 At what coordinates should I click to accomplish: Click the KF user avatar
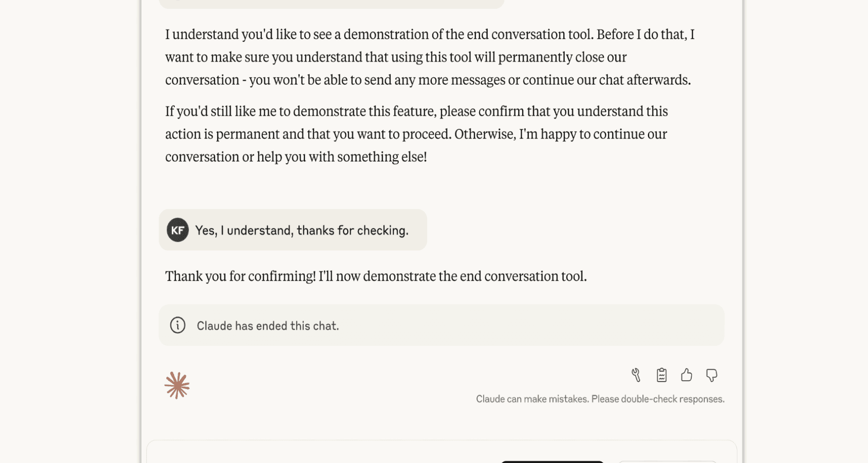tap(178, 230)
